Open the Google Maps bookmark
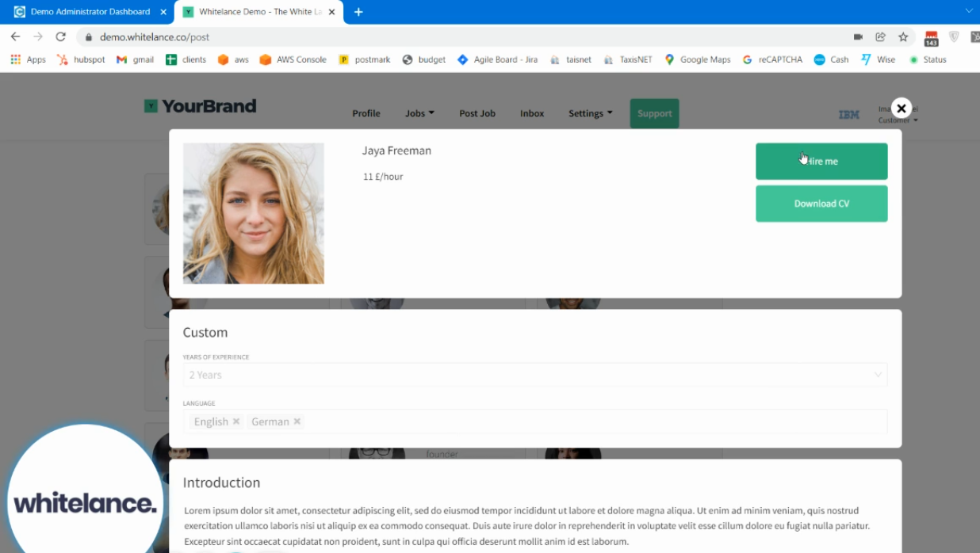This screenshot has height=553, width=980. coord(697,59)
